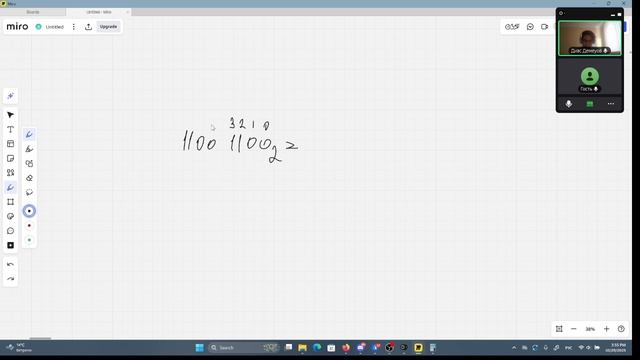The height and width of the screenshot is (360, 640).
Task: Select the arrow Select tool
Action: [x=11, y=115]
